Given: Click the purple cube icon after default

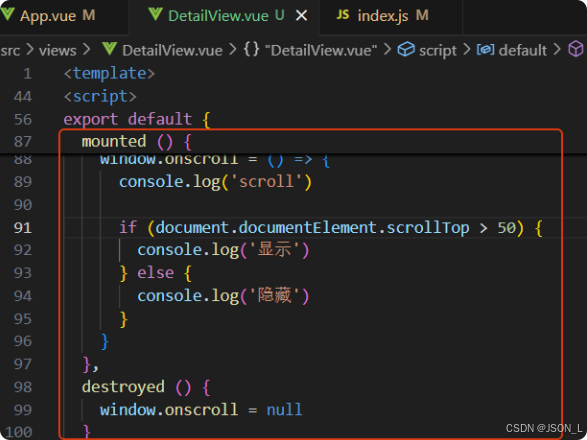Looking at the screenshot, I should 576,49.
